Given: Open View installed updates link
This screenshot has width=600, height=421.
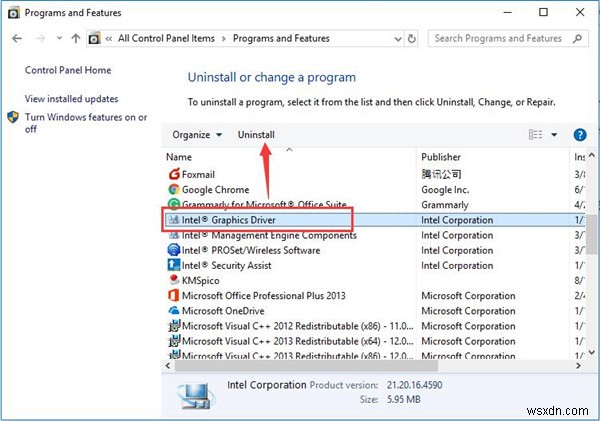Looking at the screenshot, I should click(71, 99).
